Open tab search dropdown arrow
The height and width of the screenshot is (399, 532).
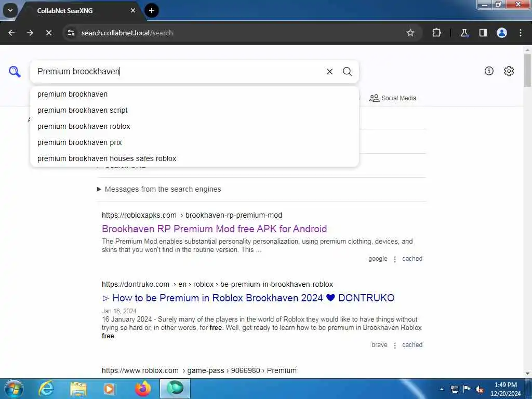pos(10,10)
